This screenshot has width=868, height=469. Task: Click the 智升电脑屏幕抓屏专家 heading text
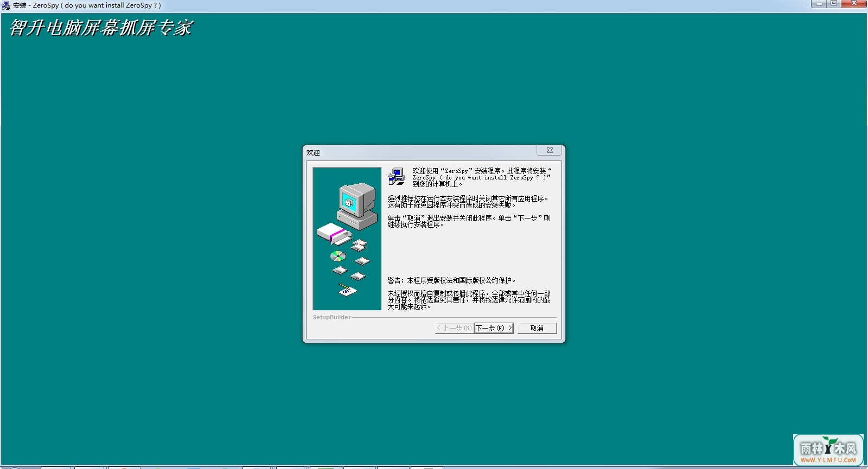click(101, 28)
